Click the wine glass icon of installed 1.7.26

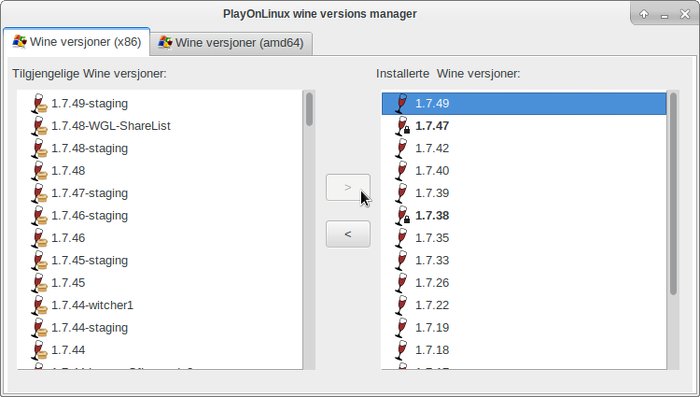[x=402, y=283]
